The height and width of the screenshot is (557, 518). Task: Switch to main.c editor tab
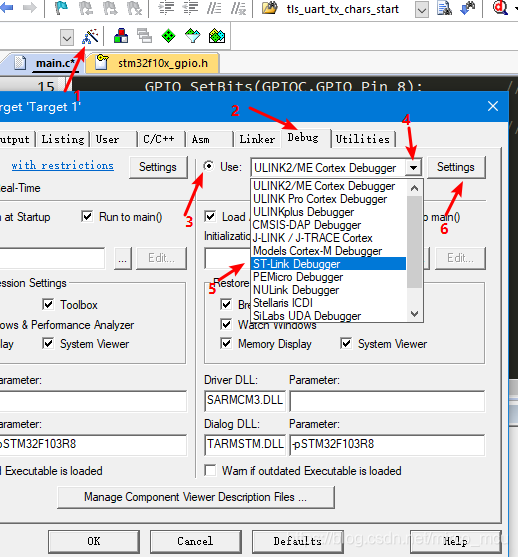55,63
